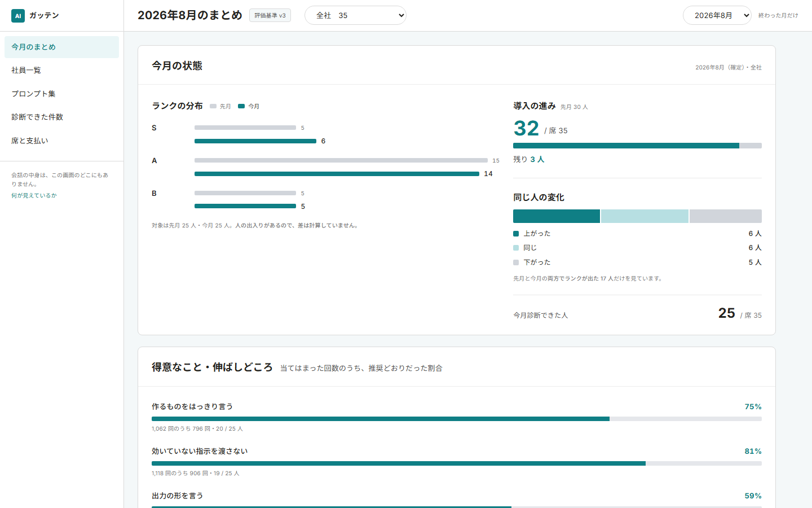Viewport: 812px width, 508px height.
Task: Click the B rank 今月 teal bar
Action: click(245, 207)
